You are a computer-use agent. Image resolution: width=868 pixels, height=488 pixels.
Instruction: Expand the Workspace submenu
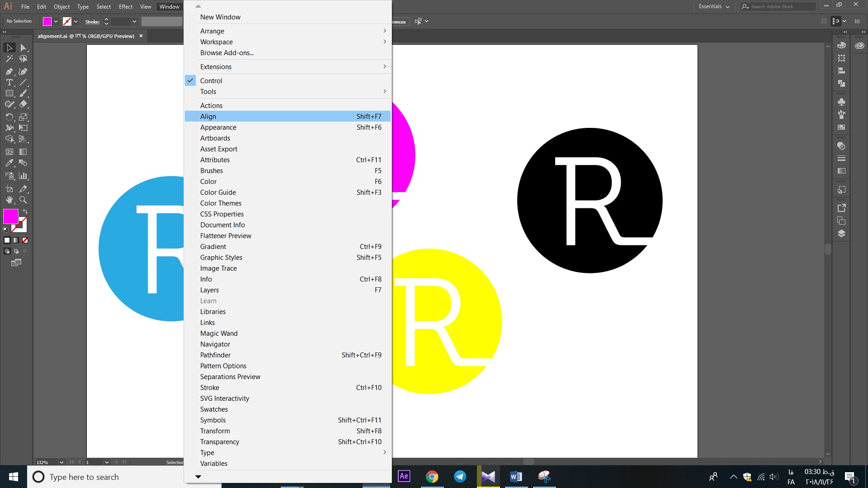288,42
